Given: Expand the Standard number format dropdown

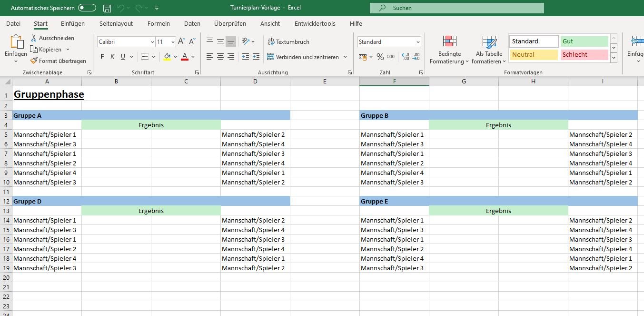Looking at the screenshot, I should (x=418, y=42).
